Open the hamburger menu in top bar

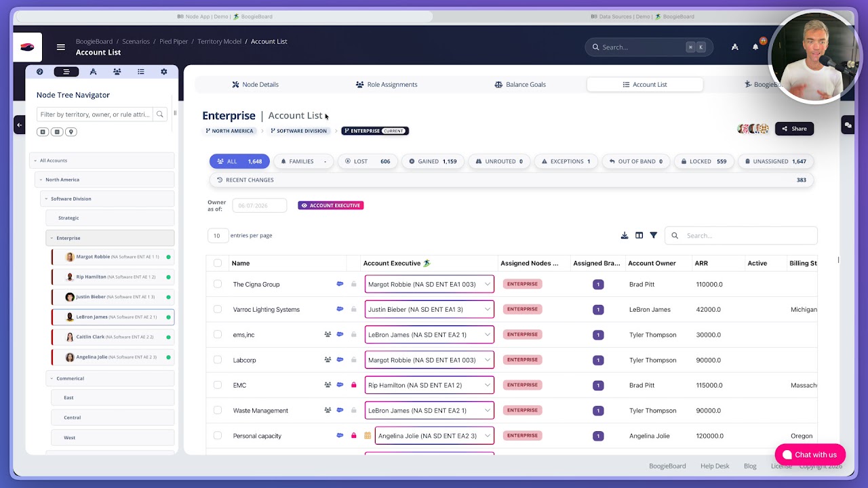(61, 47)
